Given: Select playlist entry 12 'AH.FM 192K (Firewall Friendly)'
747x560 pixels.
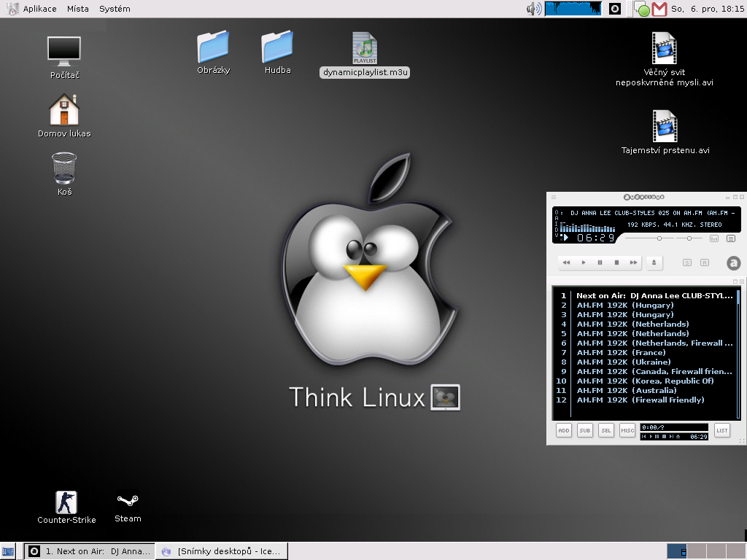Looking at the screenshot, I should 644,400.
